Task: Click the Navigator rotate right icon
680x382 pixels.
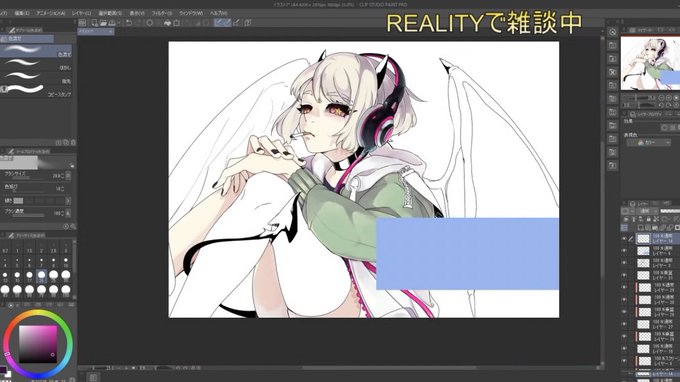Action: point(669,105)
